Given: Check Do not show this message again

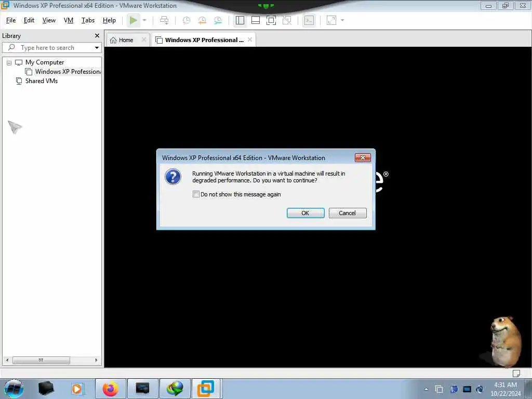Looking at the screenshot, I should [x=196, y=194].
